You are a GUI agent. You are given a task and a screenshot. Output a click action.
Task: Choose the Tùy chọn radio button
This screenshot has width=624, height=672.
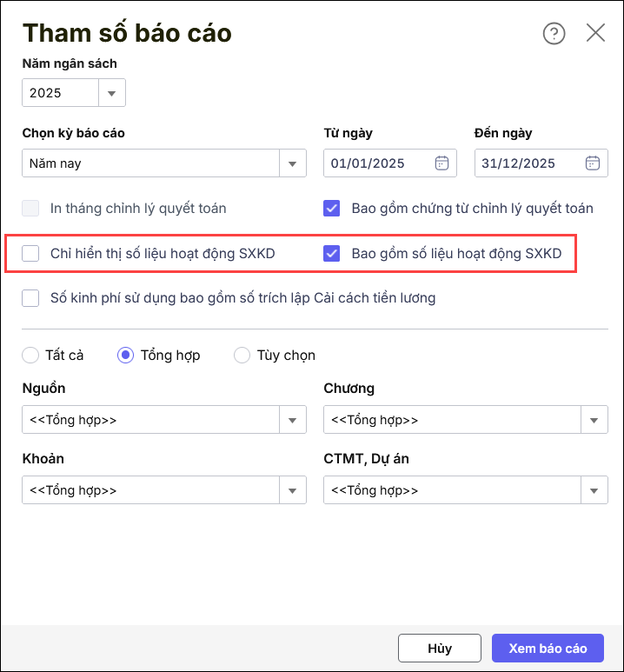(242, 355)
